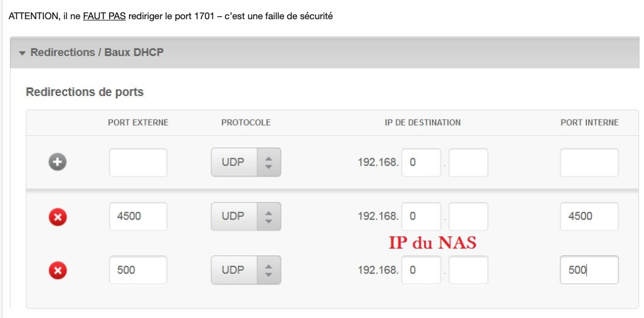Image resolution: width=644 pixels, height=318 pixels.
Task: Click the Redirections / Baux DHCP header title
Action: point(97,53)
